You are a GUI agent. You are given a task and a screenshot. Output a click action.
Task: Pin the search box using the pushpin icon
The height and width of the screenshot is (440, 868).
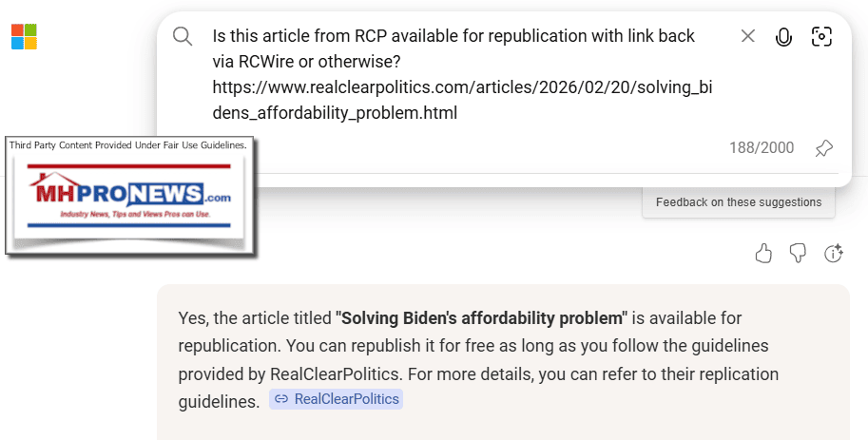coord(824,147)
